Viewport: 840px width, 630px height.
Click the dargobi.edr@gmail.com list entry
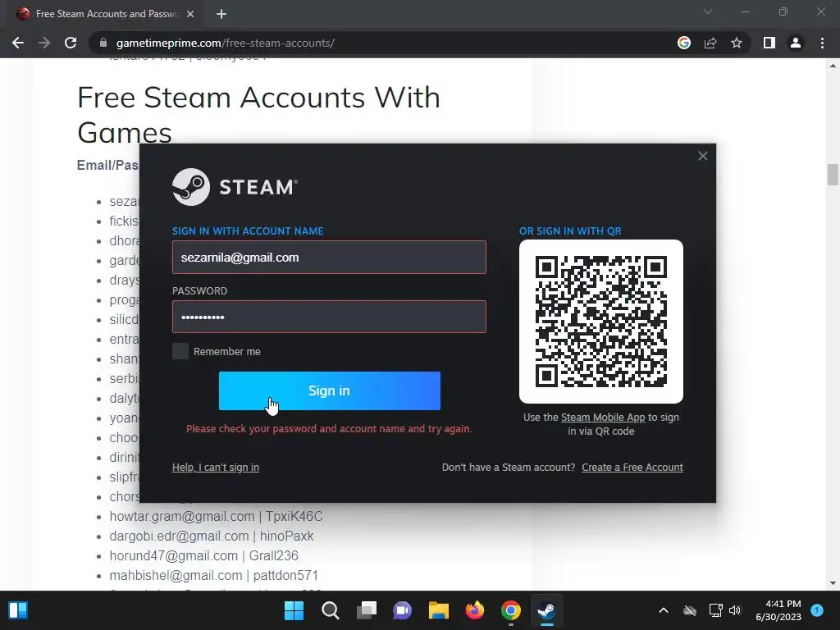[x=212, y=536]
